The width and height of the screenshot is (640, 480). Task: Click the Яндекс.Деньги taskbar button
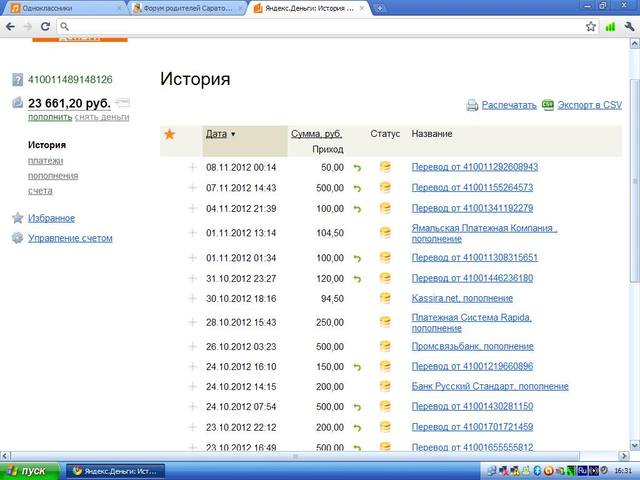click(x=116, y=471)
